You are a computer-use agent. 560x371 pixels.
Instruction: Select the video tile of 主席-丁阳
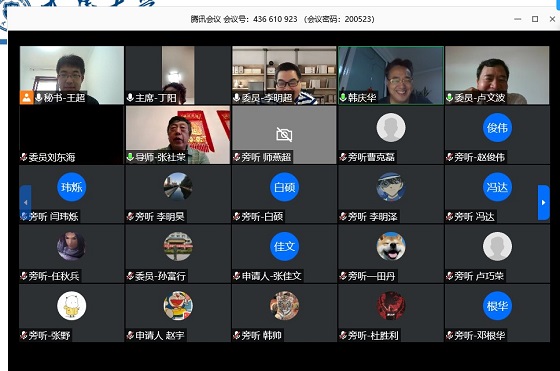[178, 75]
